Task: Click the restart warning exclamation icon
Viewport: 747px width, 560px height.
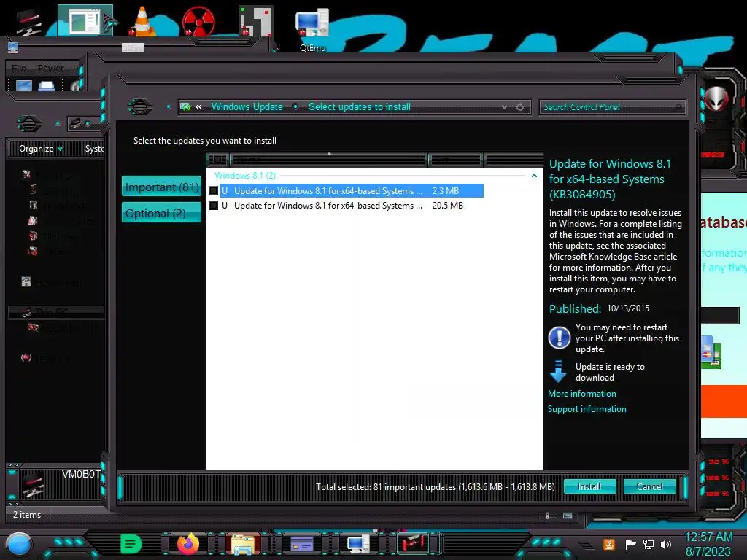Action: tap(559, 338)
